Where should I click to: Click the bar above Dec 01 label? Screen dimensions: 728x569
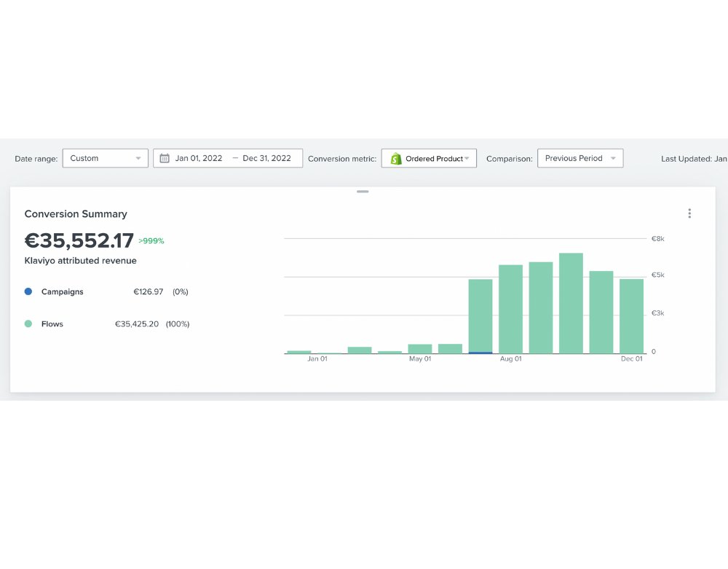631,316
